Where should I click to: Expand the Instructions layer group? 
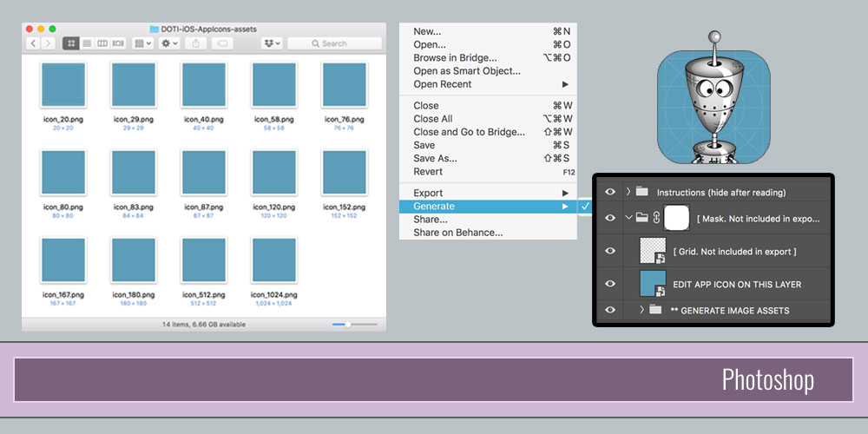click(628, 192)
